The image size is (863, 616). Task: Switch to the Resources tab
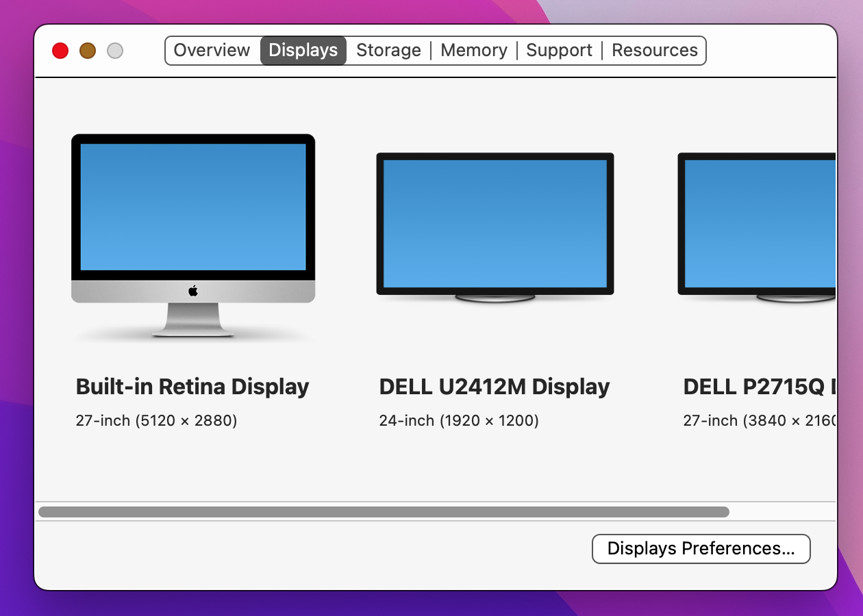(655, 51)
